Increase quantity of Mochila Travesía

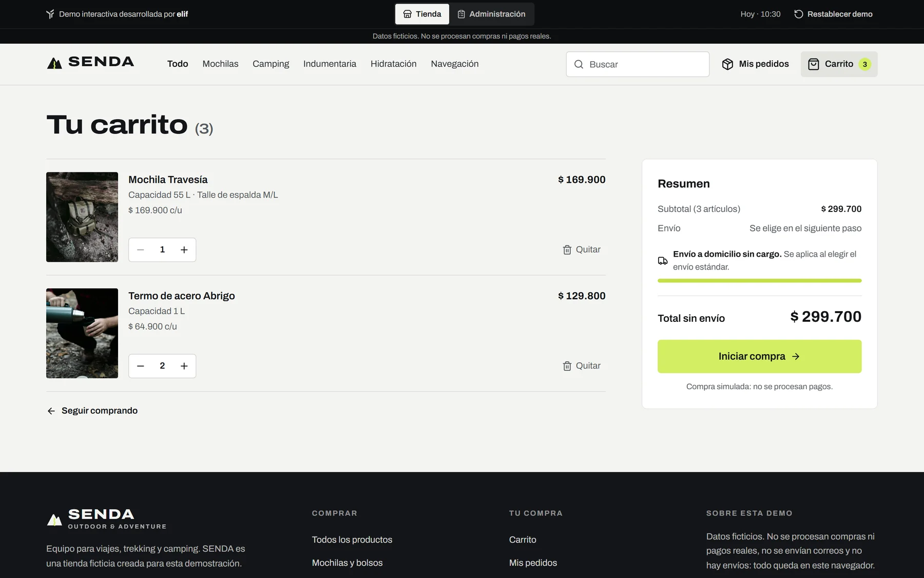(x=184, y=249)
